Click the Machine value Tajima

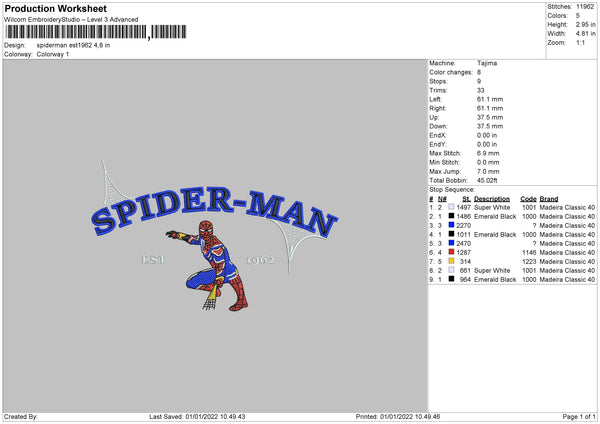coord(487,63)
